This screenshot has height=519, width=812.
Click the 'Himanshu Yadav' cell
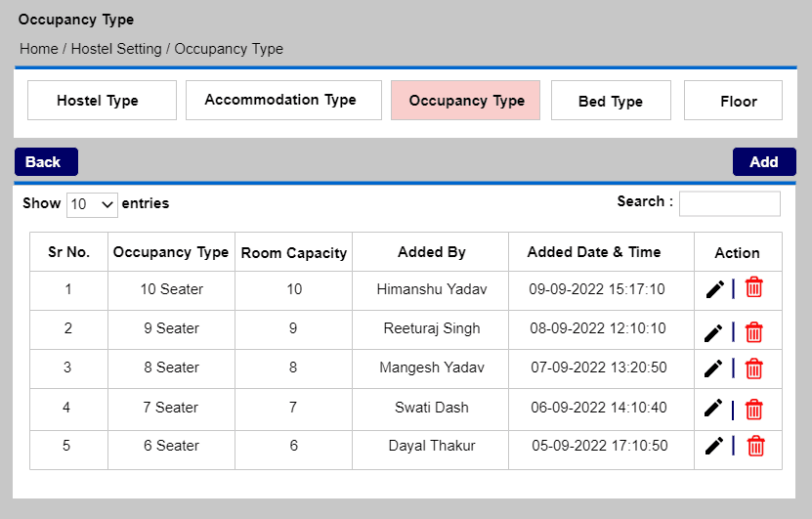pos(431,289)
